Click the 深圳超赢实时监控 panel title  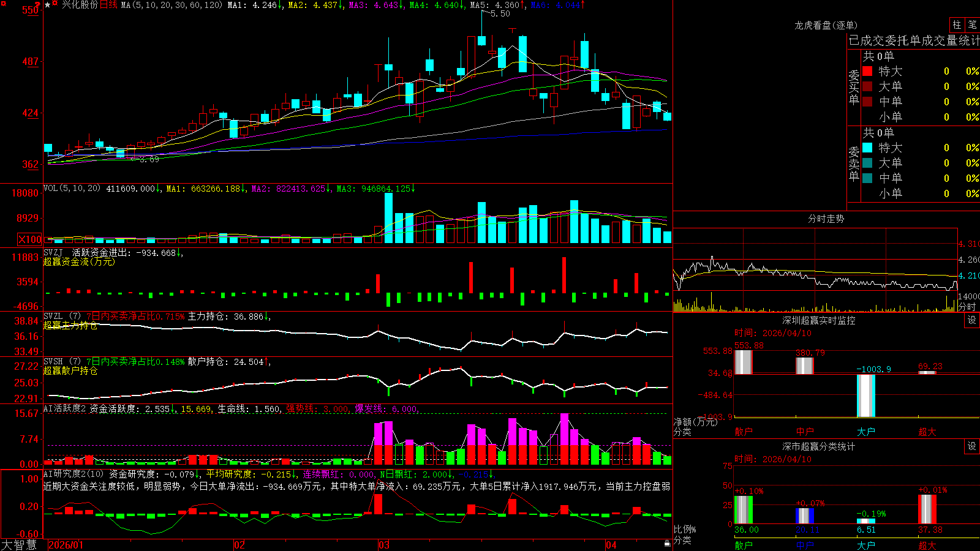pos(818,320)
